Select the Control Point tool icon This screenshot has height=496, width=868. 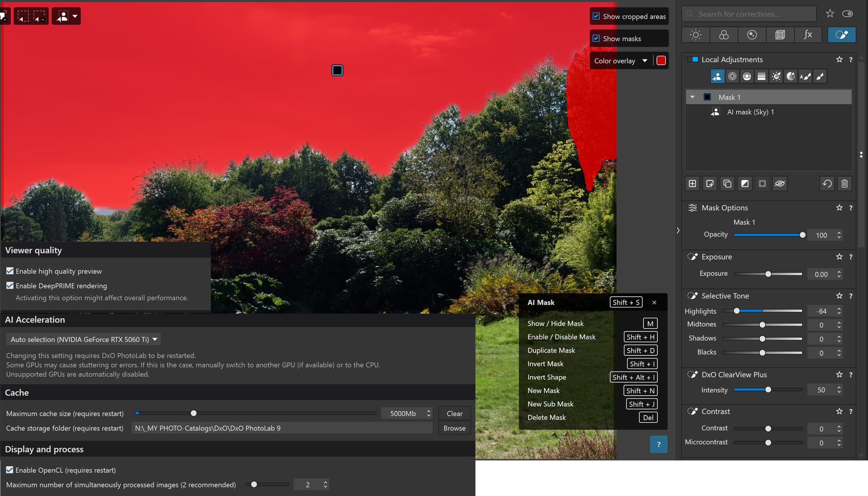tap(732, 76)
